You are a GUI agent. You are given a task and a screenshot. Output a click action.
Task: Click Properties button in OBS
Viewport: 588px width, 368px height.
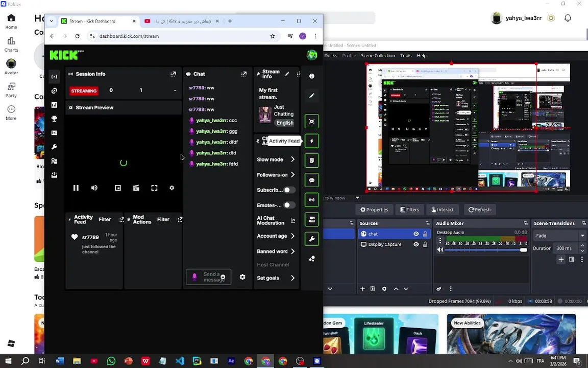pos(374,210)
